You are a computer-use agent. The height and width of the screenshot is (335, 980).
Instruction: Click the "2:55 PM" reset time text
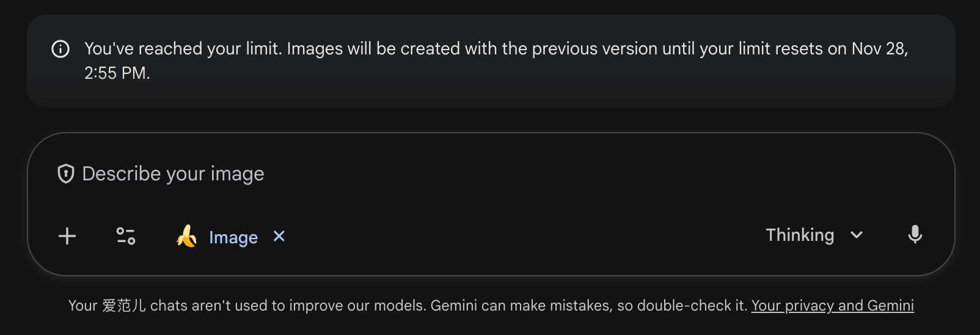[116, 73]
